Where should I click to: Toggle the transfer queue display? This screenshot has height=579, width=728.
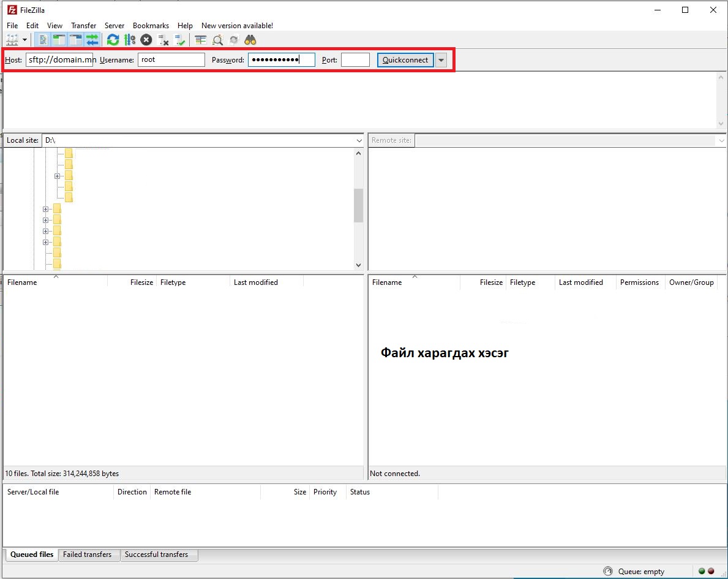(x=92, y=40)
